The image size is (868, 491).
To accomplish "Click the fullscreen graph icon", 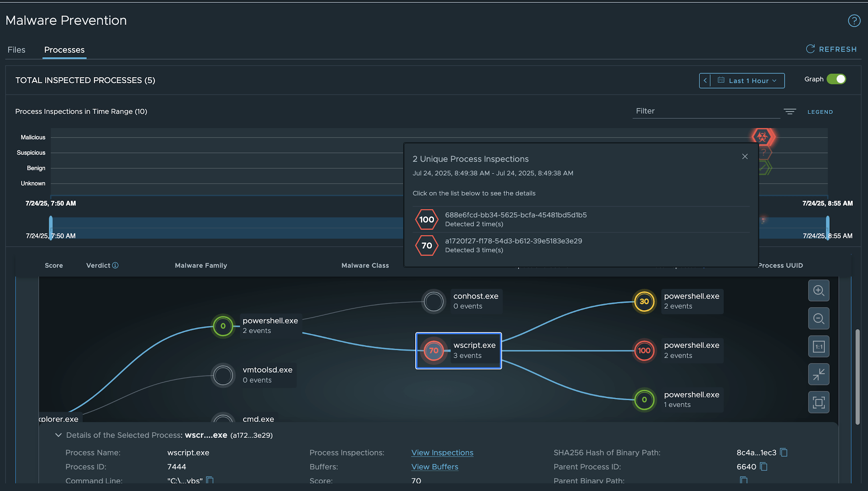I will 819,402.
